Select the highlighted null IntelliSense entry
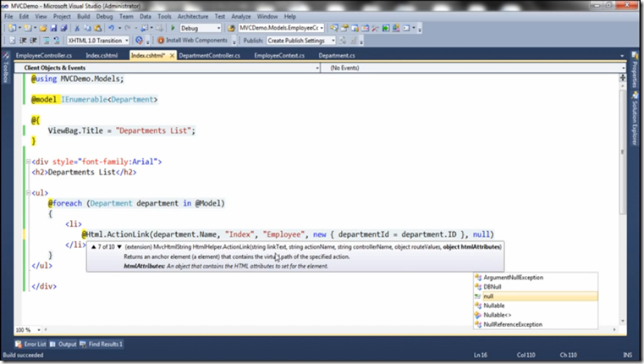Screen dimensions: 644x364 pos(536,296)
